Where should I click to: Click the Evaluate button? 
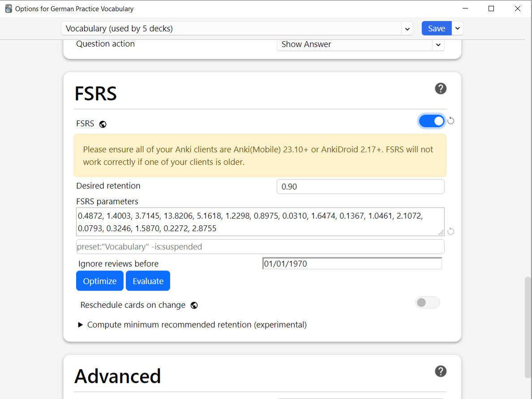[148, 281]
